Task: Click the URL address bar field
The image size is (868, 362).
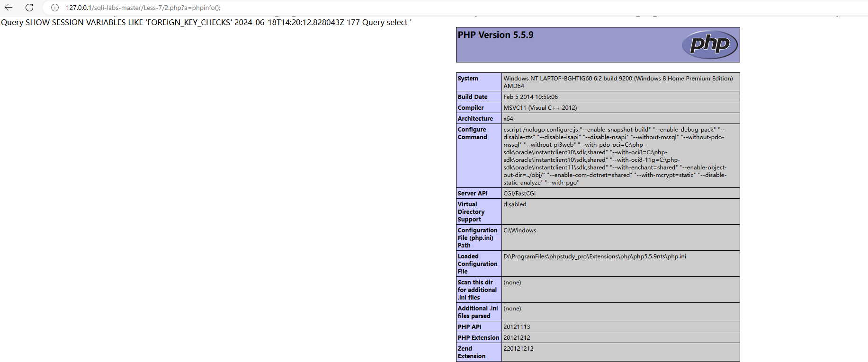Action: (455, 8)
